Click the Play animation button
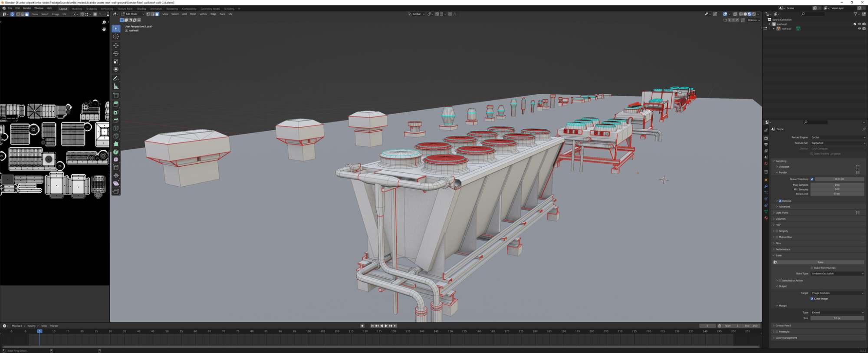Image resolution: width=868 pixels, height=353 pixels. (x=386, y=326)
